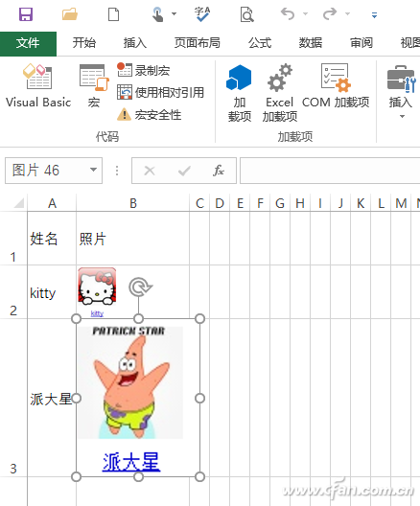Expand the Redo history dropdown

tap(347, 13)
